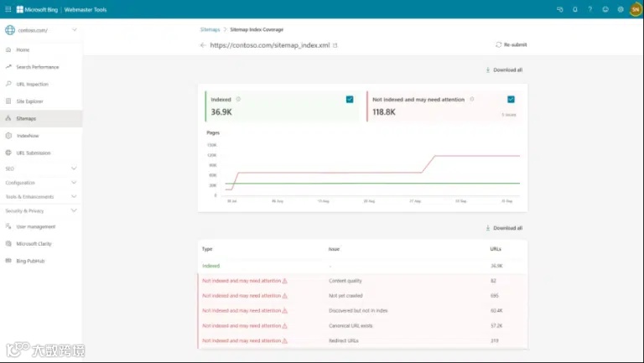
Task: Click the Re-submit button
Action: (512, 44)
